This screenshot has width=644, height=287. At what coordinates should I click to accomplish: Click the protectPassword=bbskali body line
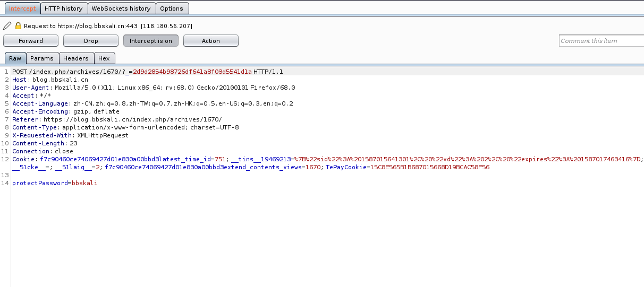[x=55, y=183]
